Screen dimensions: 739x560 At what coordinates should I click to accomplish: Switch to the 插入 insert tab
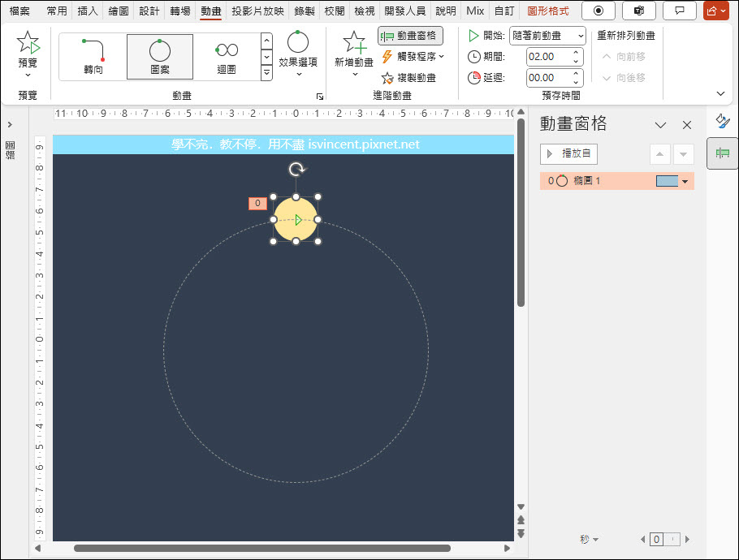[x=88, y=11]
